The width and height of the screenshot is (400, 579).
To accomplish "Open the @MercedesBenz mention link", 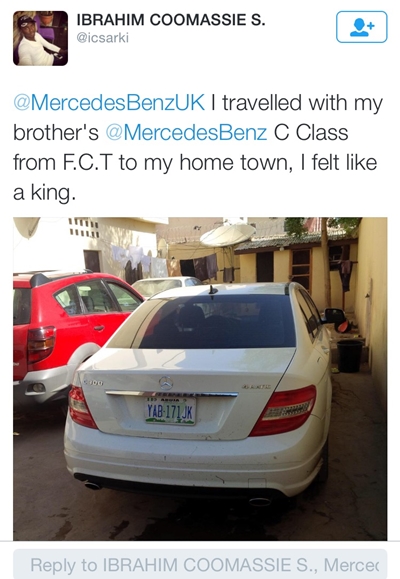I will 187,133.
